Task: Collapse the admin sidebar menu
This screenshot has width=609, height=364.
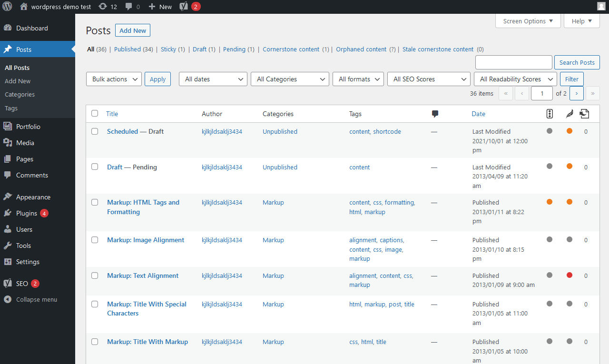Action: point(36,300)
